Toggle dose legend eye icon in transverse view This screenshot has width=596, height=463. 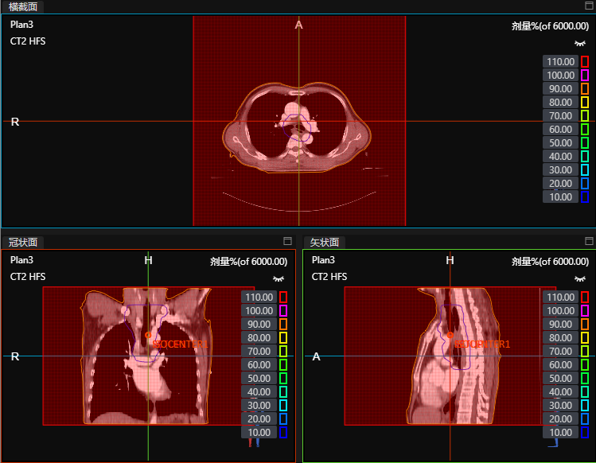coord(580,43)
